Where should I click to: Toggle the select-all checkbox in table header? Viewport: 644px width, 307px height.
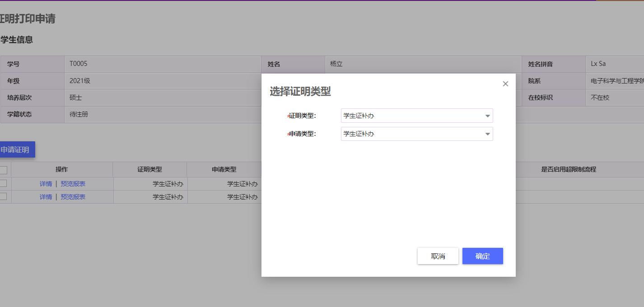coord(3,170)
